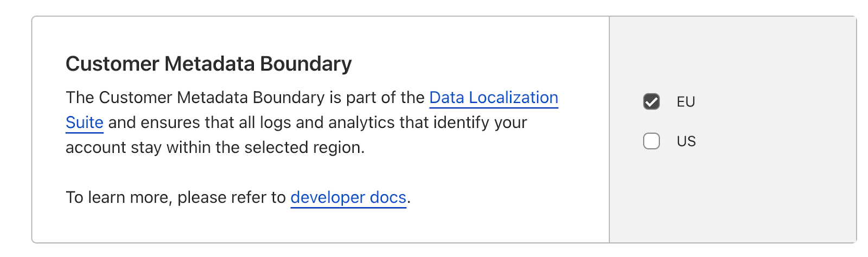Click the underlined word Suite
The height and width of the screenshot is (257, 868).
click(84, 123)
